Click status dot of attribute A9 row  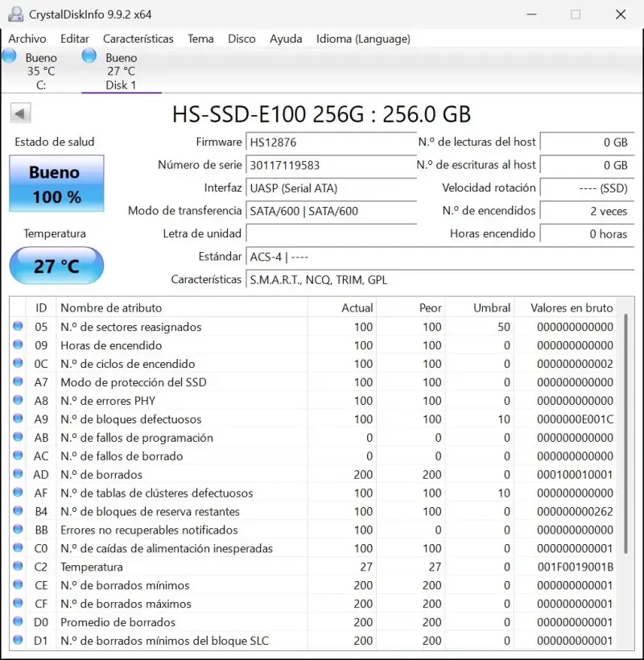click(x=18, y=419)
